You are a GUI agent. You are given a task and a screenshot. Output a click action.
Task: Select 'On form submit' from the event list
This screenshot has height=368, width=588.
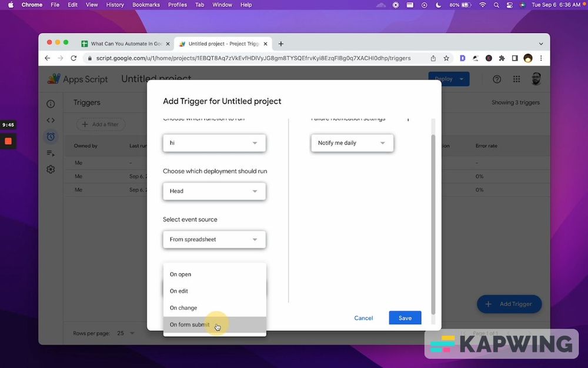pyautogui.click(x=189, y=324)
